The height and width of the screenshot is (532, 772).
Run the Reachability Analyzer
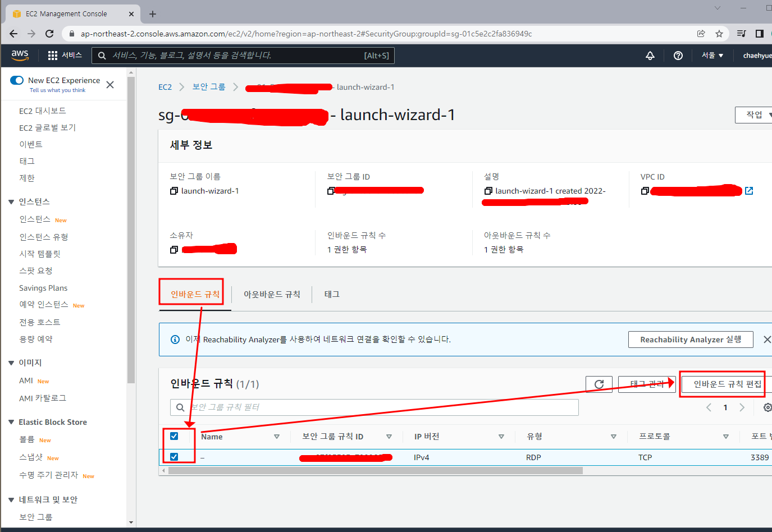coord(691,339)
